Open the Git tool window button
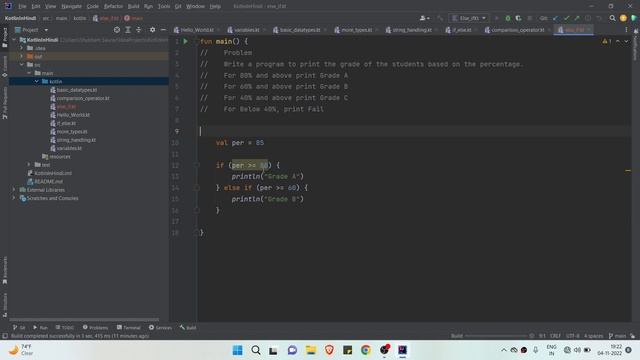This screenshot has width=640, height=360. tap(19, 328)
